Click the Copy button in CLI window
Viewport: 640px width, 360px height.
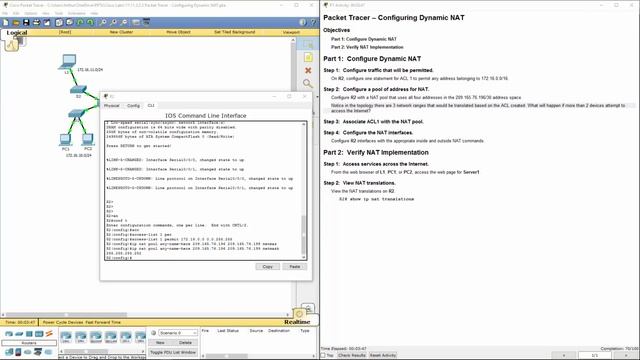[268, 267]
